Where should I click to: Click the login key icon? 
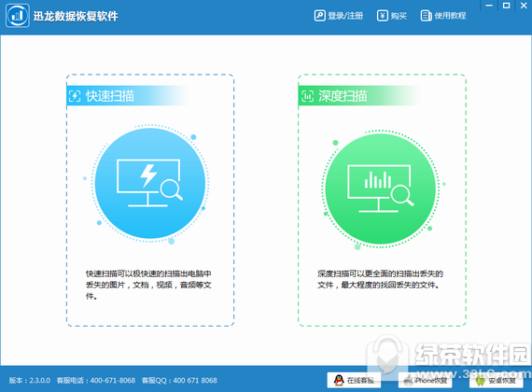(319, 16)
